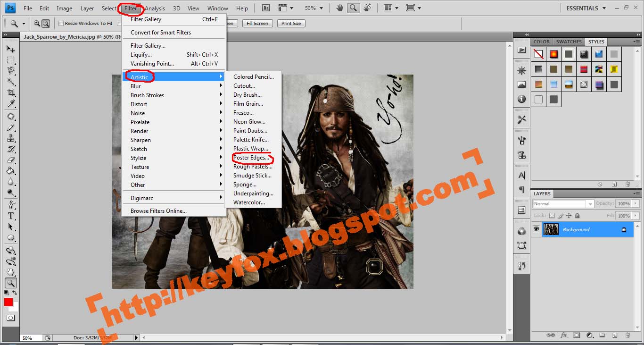Select Vanishing Point from Filter menu

click(173, 64)
